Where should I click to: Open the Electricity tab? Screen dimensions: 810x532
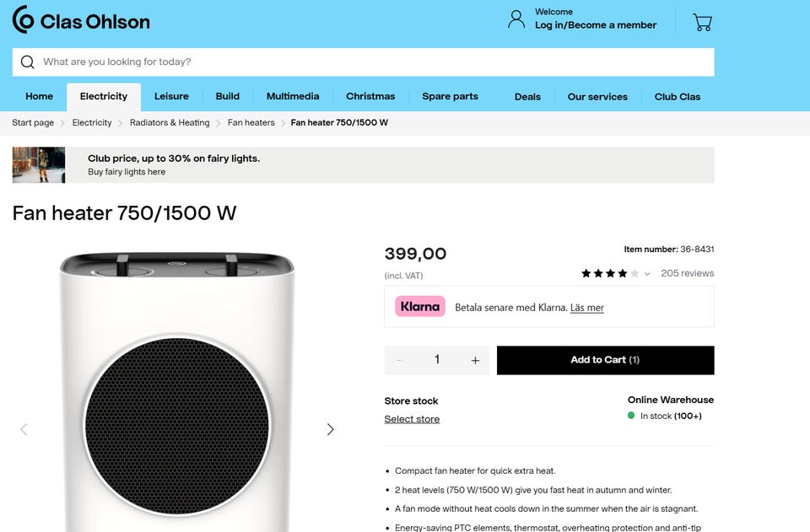[x=104, y=96]
